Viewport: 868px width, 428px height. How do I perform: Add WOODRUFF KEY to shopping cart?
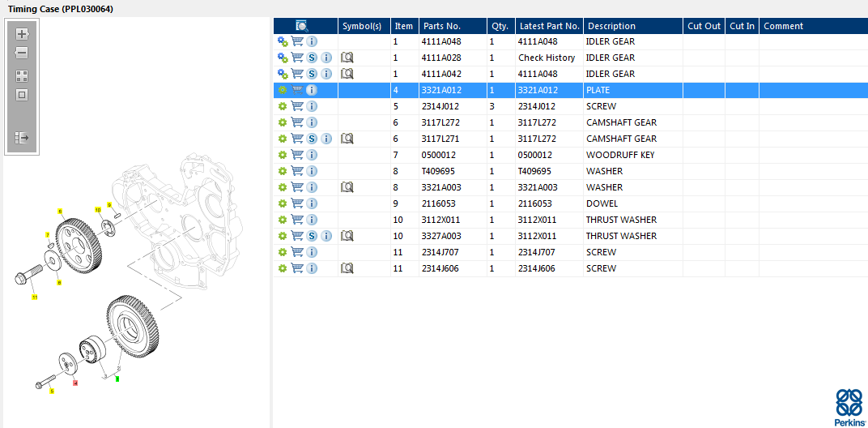point(297,155)
